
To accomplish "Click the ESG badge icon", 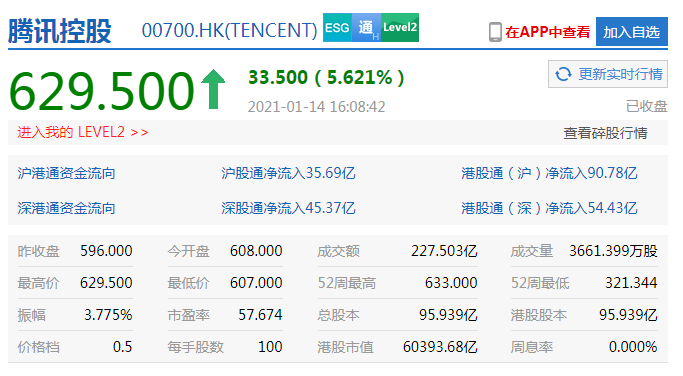I will (x=337, y=28).
